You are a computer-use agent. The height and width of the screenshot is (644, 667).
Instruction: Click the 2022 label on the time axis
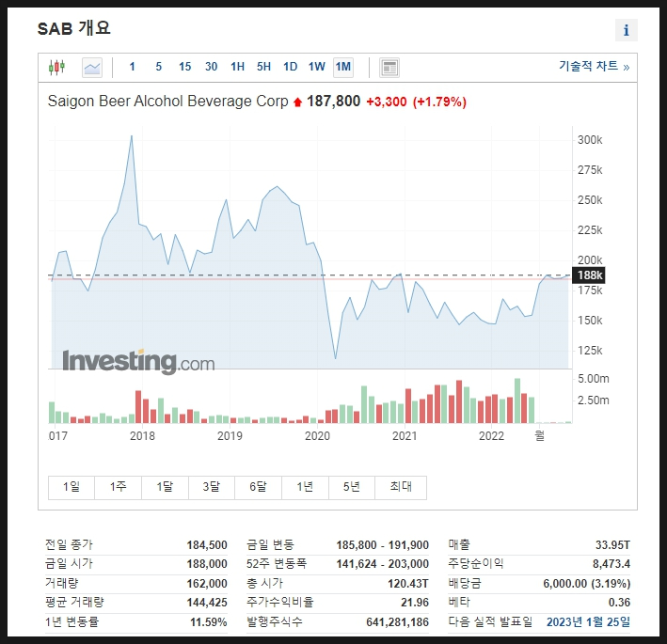491,435
